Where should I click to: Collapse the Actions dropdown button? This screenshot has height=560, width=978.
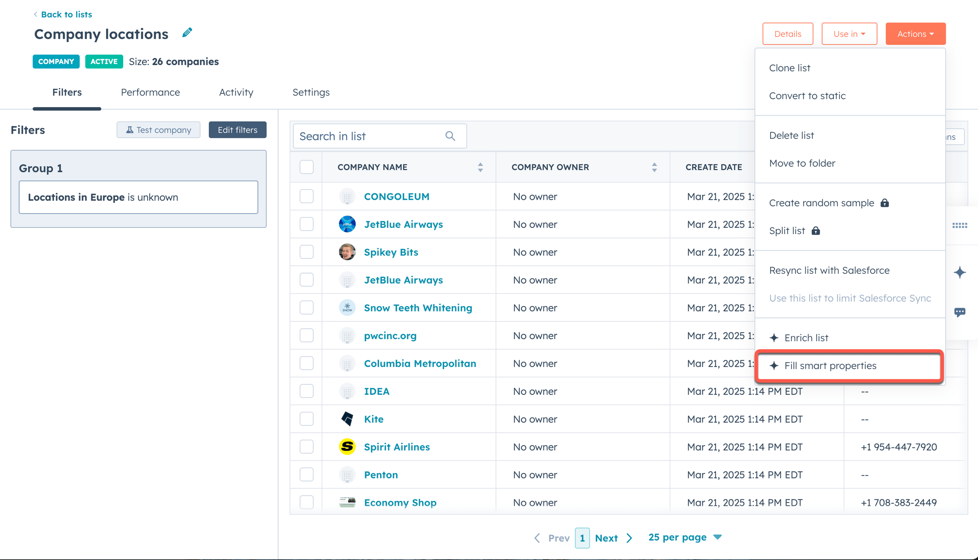click(915, 34)
